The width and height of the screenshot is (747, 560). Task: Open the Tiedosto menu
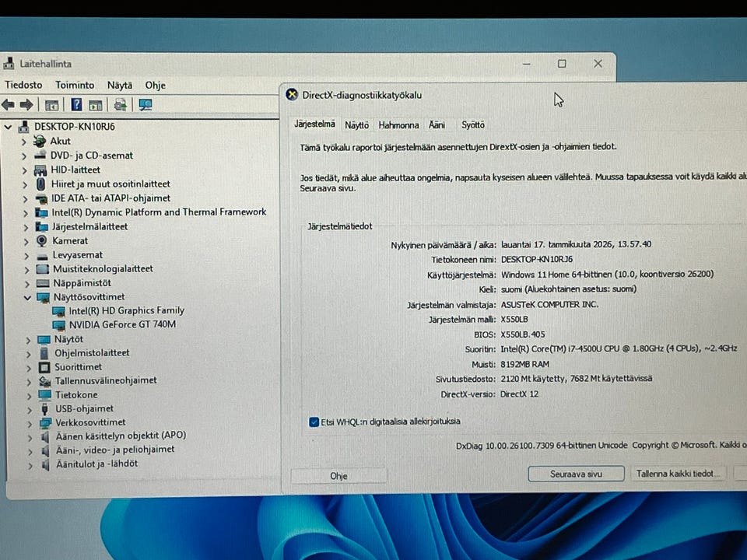24,85
